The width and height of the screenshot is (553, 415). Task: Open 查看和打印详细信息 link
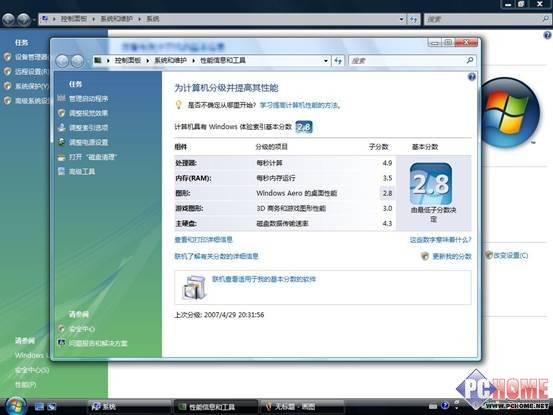203,240
